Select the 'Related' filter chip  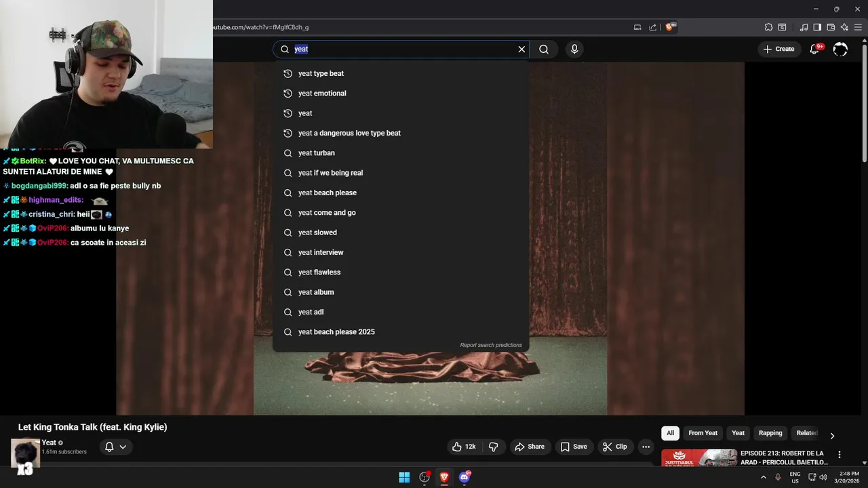tap(807, 433)
